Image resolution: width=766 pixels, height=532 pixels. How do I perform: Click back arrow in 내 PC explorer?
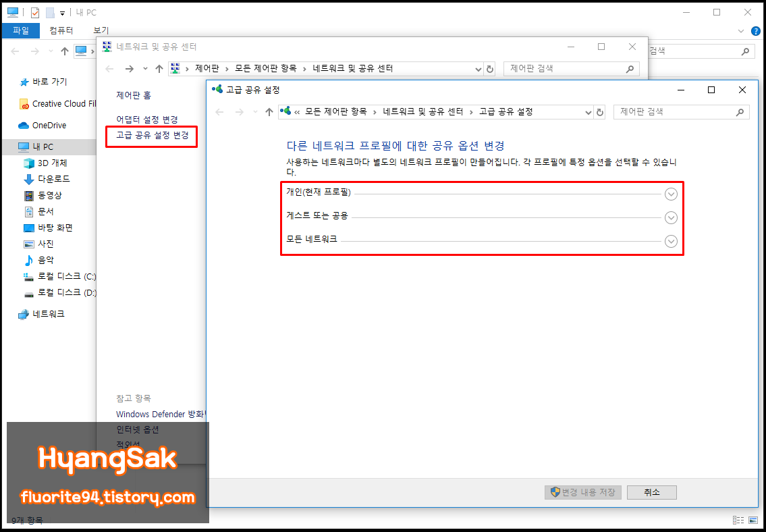[15, 51]
